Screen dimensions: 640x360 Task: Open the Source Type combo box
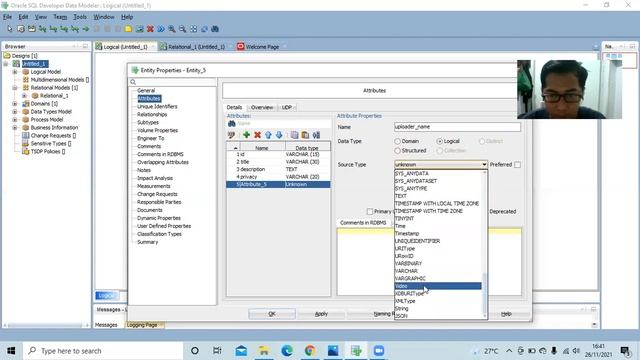[441, 164]
